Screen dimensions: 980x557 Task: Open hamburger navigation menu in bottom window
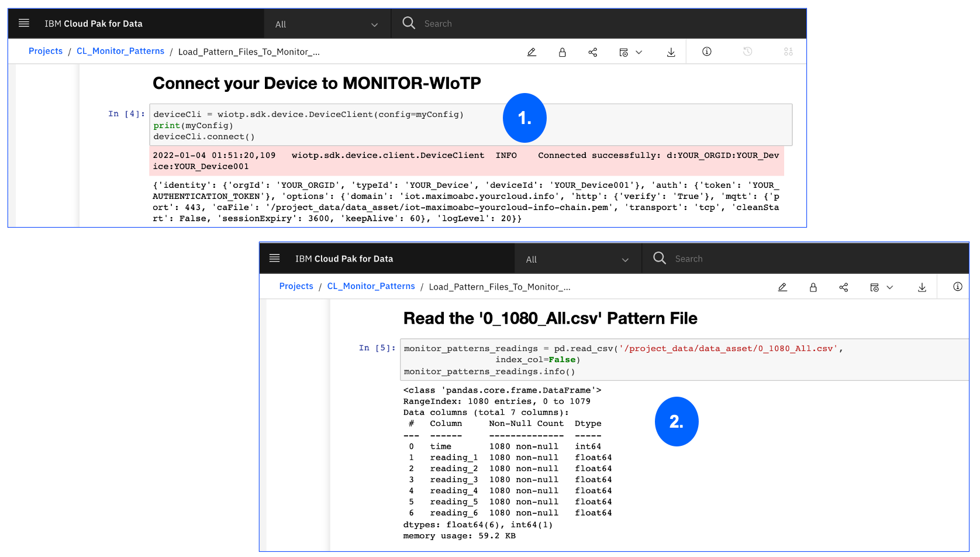click(x=274, y=258)
